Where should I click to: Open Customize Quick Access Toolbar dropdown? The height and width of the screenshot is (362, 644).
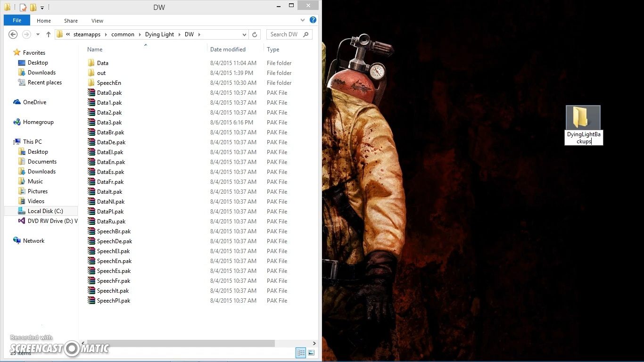(42, 8)
